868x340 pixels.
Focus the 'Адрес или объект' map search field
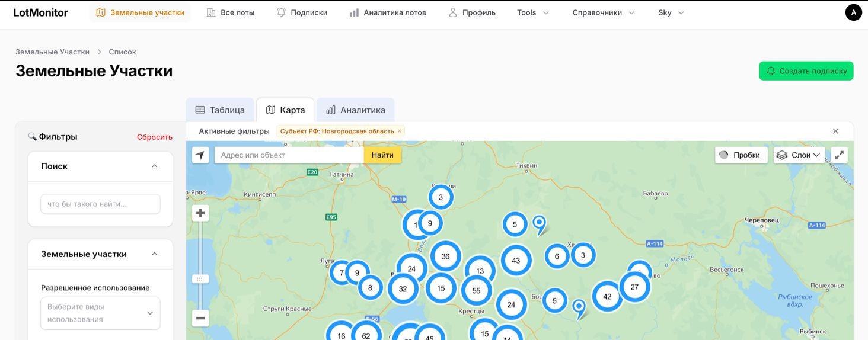tap(289, 155)
